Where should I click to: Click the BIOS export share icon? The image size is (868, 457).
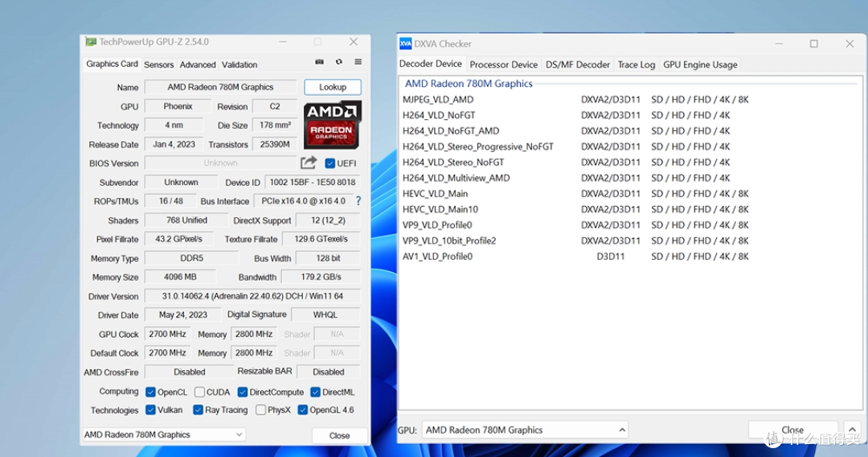[309, 163]
